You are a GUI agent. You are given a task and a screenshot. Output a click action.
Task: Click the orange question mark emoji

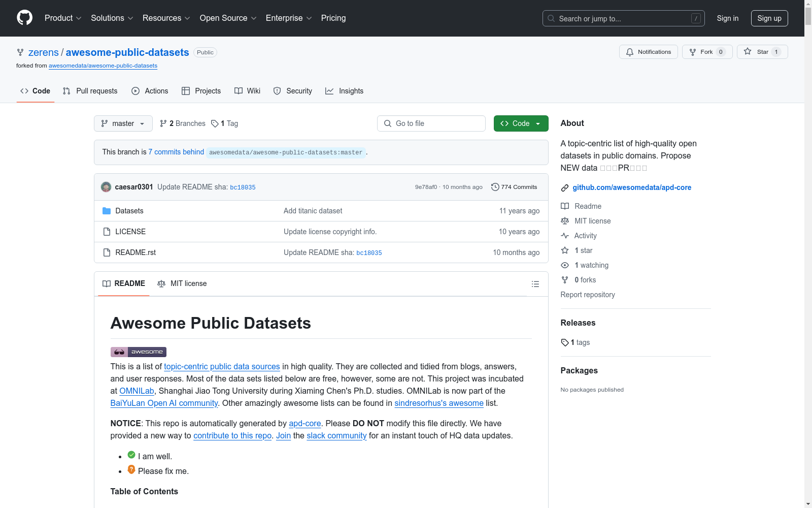click(x=131, y=469)
